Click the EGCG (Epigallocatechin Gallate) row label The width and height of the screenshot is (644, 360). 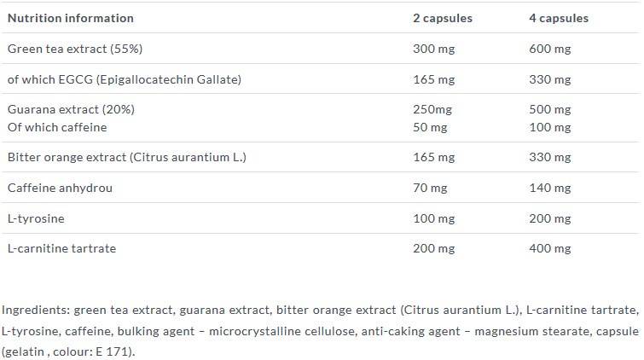point(125,79)
